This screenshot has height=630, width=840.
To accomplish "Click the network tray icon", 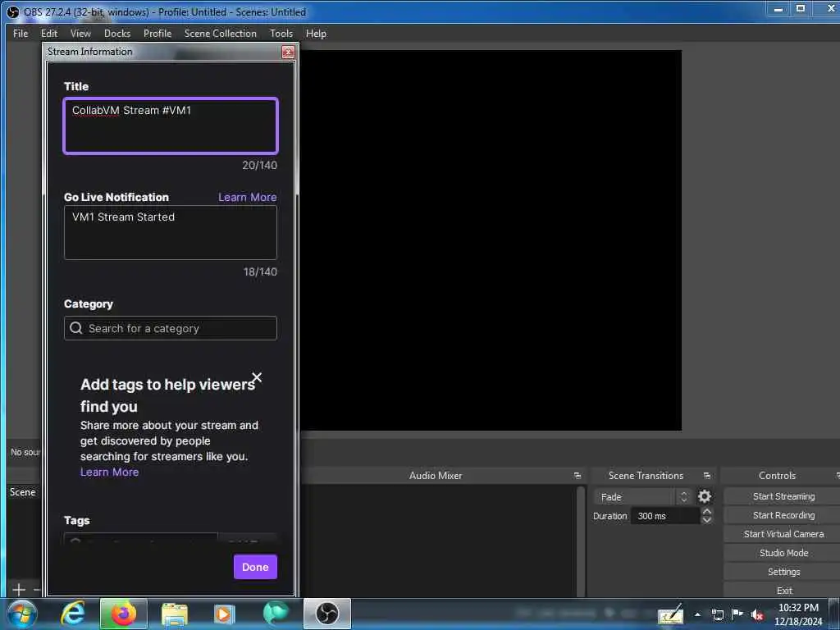I will tap(717, 614).
